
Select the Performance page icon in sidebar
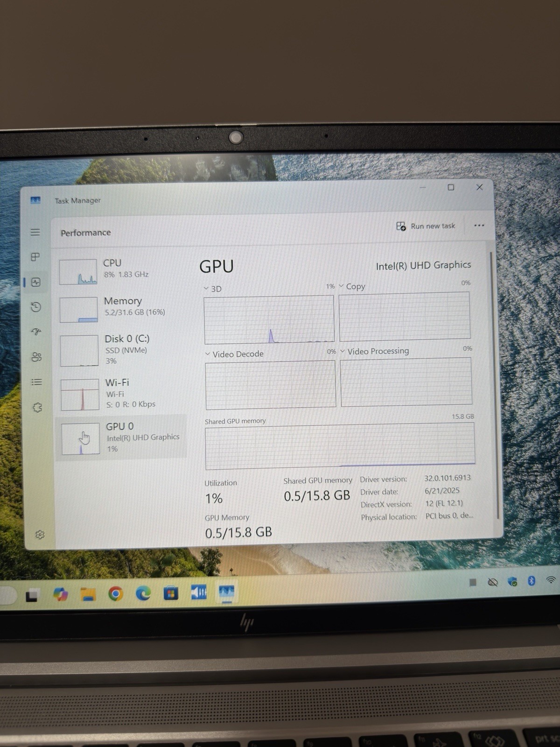(x=36, y=282)
